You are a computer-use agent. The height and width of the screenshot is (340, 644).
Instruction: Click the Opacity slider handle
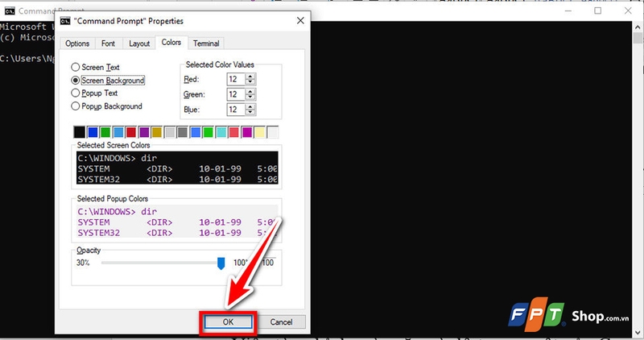tap(221, 263)
